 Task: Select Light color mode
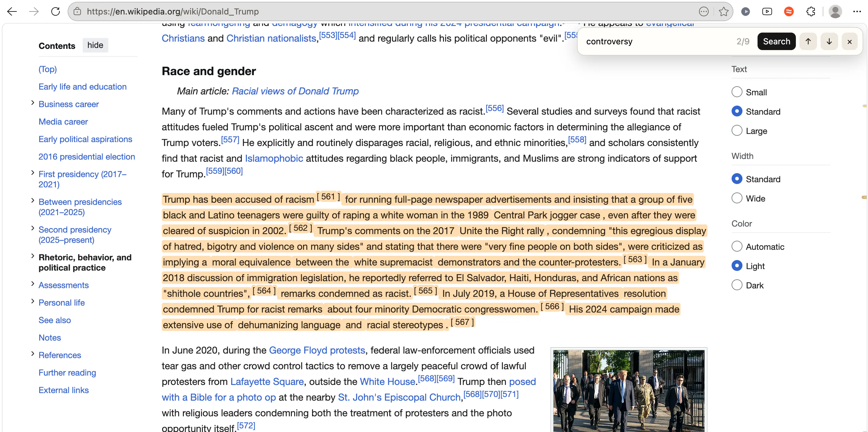737,266
